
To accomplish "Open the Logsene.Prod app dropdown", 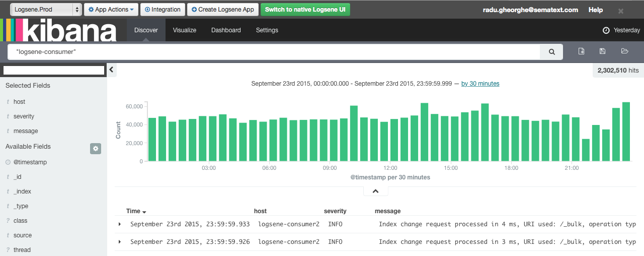I will click(46, 10).
